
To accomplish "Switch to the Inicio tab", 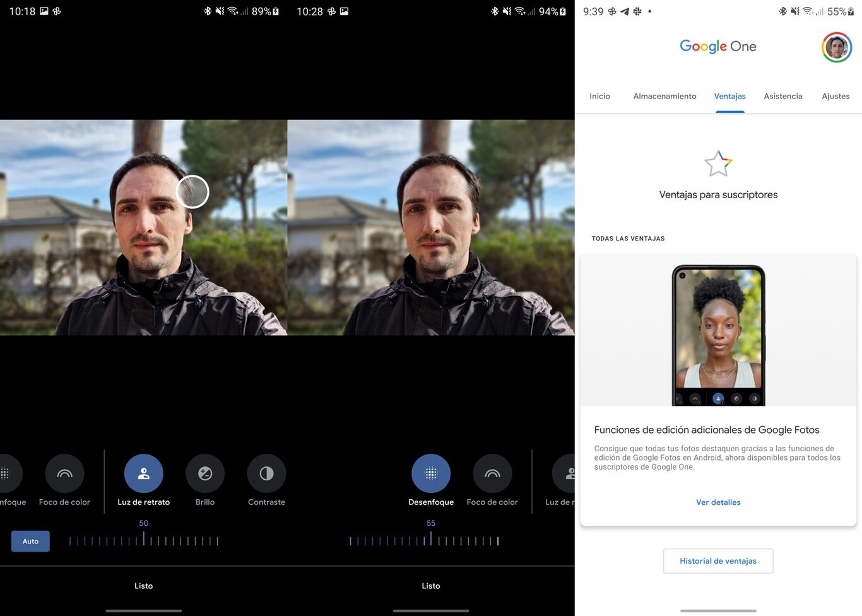I will click(599, 96).
